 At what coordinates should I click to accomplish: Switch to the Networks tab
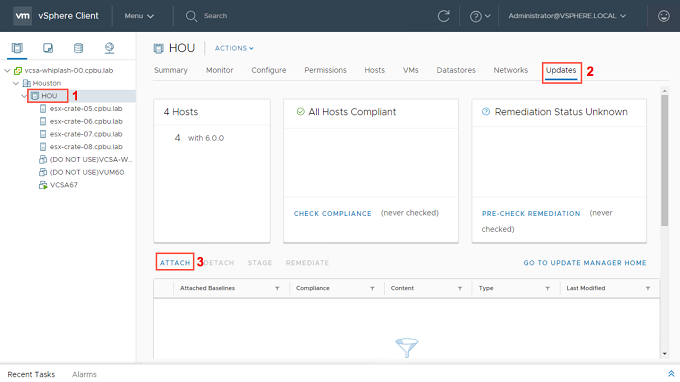[x=511, y=70]
